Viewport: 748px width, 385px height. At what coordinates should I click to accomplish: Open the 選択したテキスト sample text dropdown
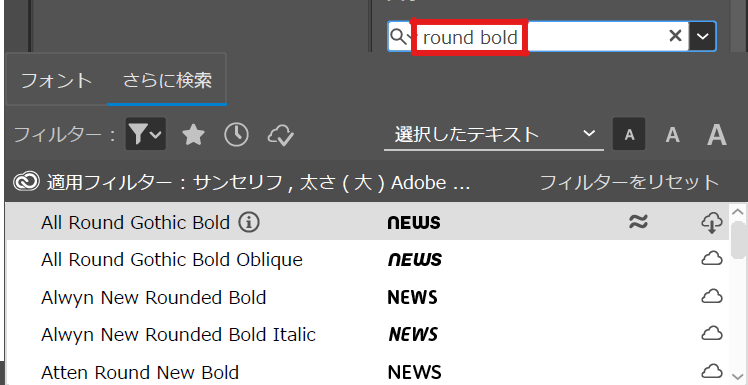pyautogui.click(x=494, y=135)
